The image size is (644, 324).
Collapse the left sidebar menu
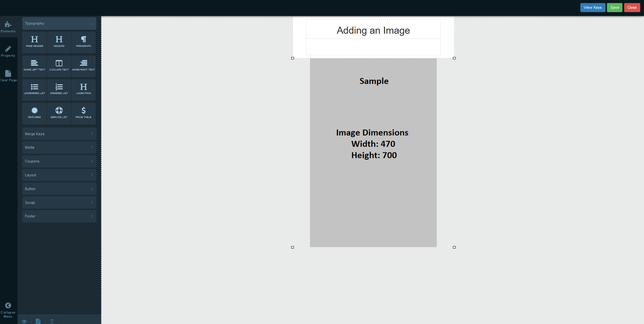pyautogui.click(x=8, y=310)
